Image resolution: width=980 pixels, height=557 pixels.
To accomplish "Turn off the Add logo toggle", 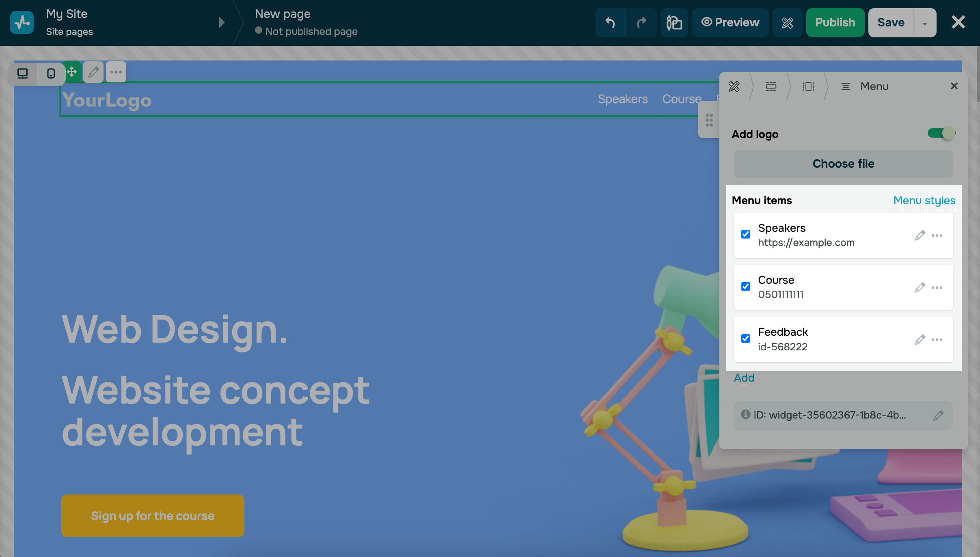I will point(941,133).
